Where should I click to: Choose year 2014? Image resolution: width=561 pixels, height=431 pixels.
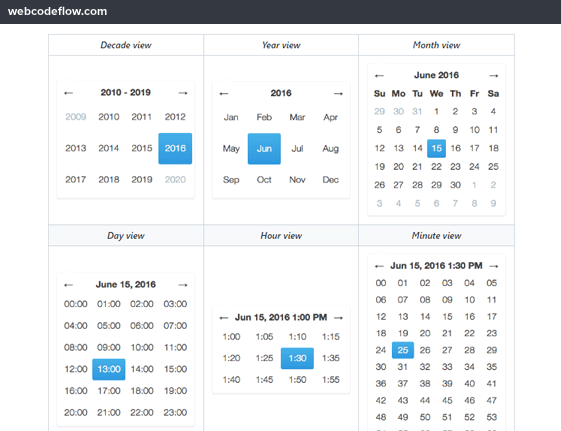point(109,148)
